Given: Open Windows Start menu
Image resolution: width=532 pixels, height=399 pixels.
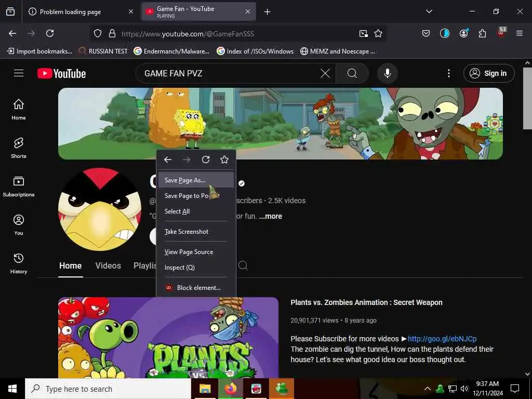Looking at the screenshot, I should coord(12,389).
